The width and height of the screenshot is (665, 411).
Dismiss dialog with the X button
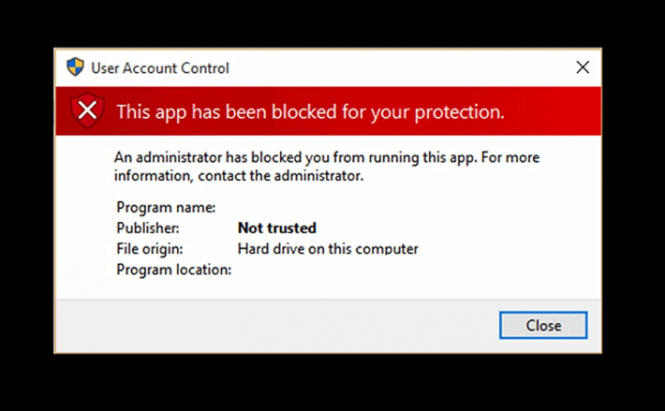pyautogui.click(x=583, y=67)
